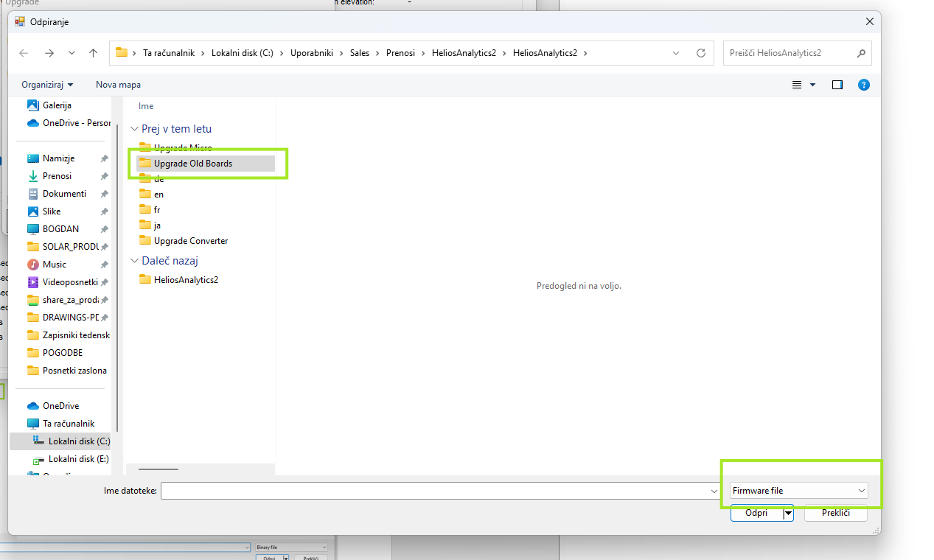Refresh the HeliosAnalytics2 folder view
Viewport: 934px width, 560px height.
coord(701,53)
